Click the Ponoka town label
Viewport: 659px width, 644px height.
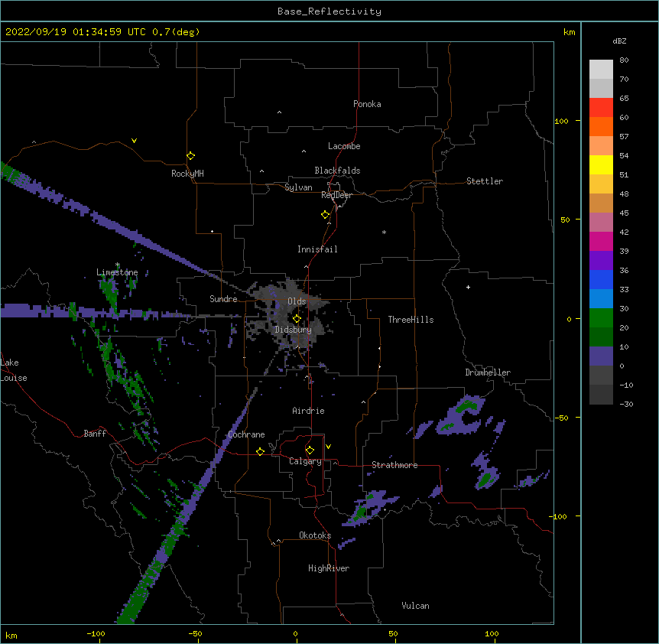tap(367, 104)
